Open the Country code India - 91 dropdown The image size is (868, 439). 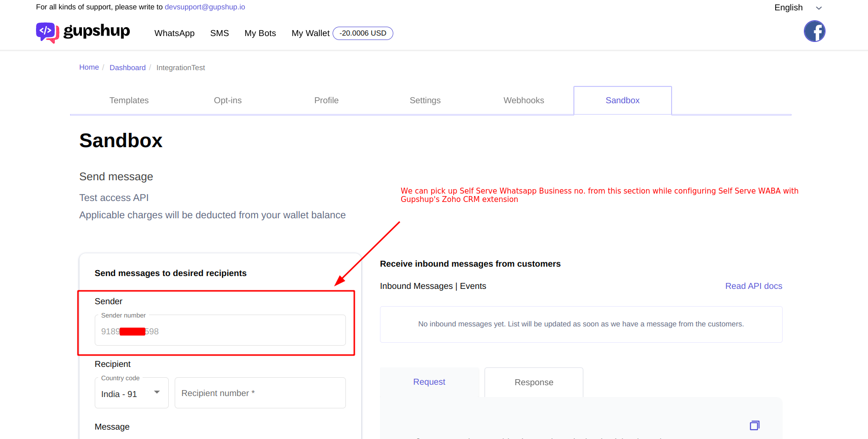(x=132, y=393)
